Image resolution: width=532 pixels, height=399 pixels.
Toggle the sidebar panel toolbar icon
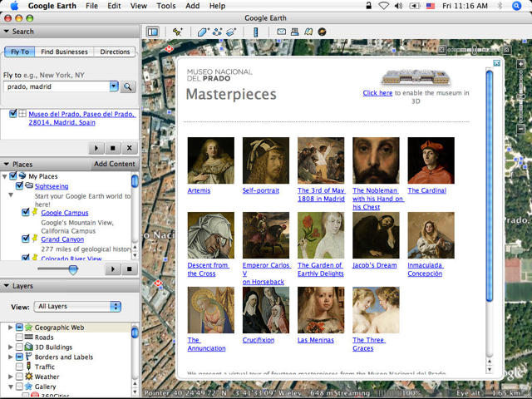[x=152, y=32]
